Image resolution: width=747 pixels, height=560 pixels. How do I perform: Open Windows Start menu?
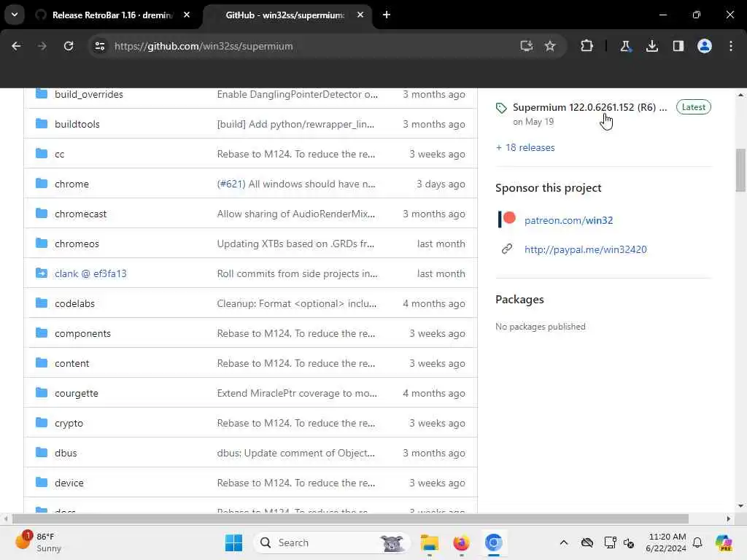233,542
